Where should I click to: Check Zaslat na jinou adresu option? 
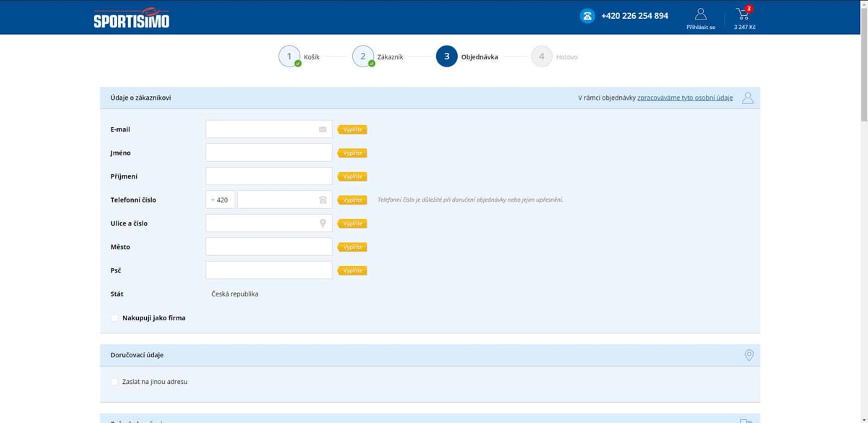point(114,381)
